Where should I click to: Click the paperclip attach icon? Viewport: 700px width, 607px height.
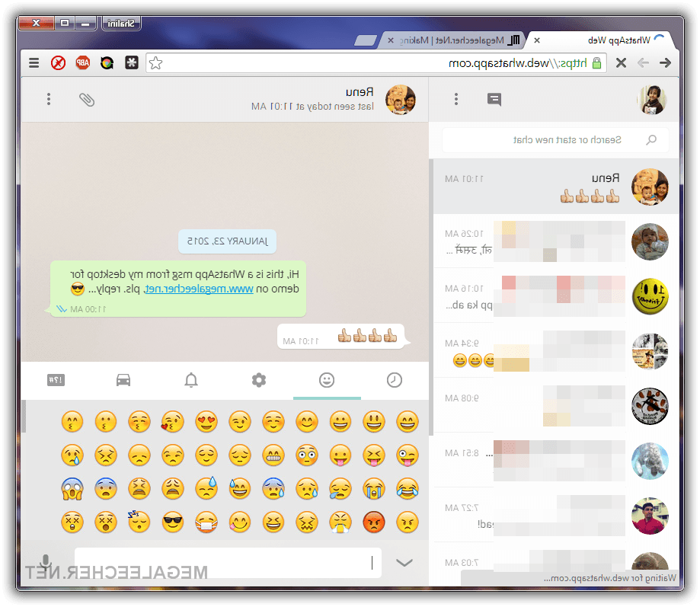[87, 100]
